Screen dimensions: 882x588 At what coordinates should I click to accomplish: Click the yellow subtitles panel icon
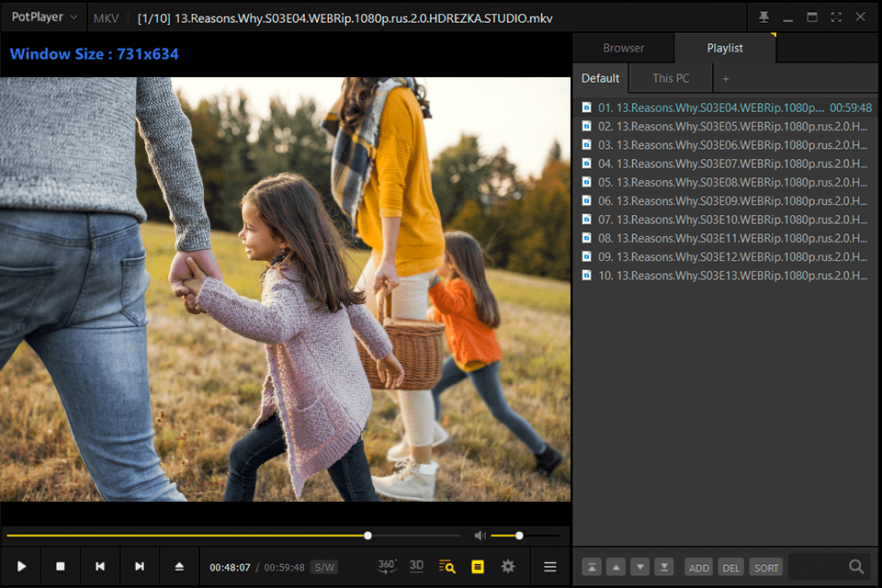(477, 566)
